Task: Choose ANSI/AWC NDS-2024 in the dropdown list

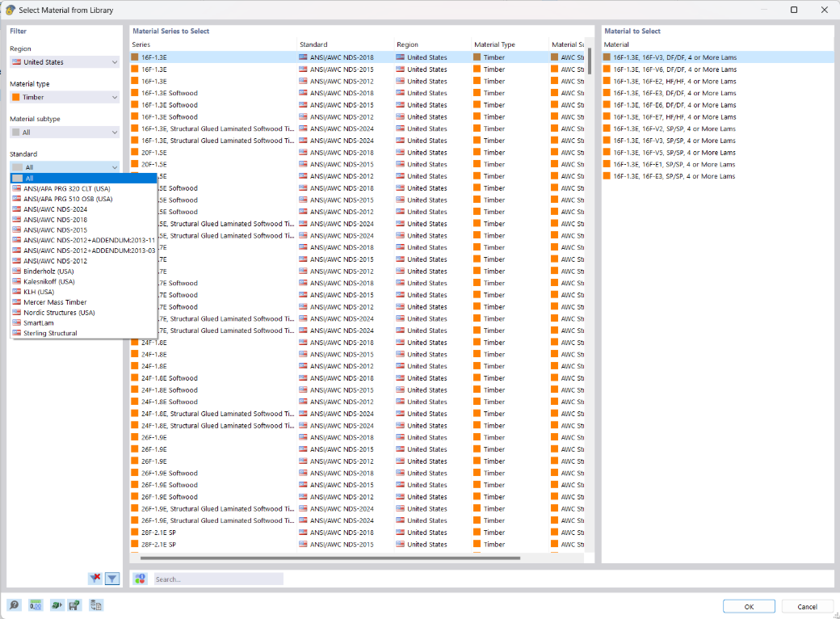Action: pyautogui.click(x=84, y=209)
